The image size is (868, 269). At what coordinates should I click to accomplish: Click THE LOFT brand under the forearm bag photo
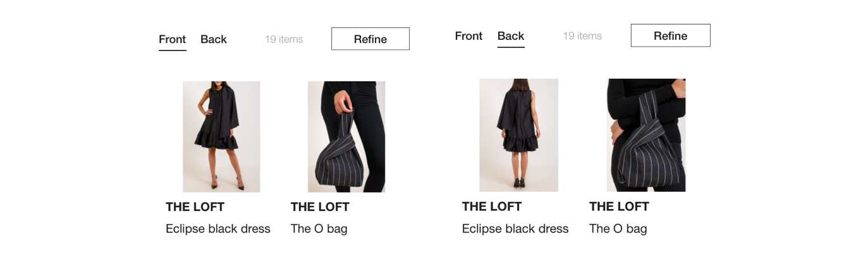pyautogui.click(x=619, y=206)
